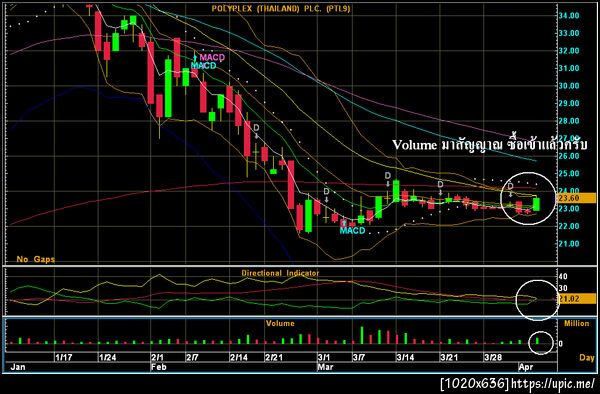This screenshot has width=600, height=394.
Task: Click the POLYPLEX (THAILAND) PLC. chart title
Action: point(281,9)
